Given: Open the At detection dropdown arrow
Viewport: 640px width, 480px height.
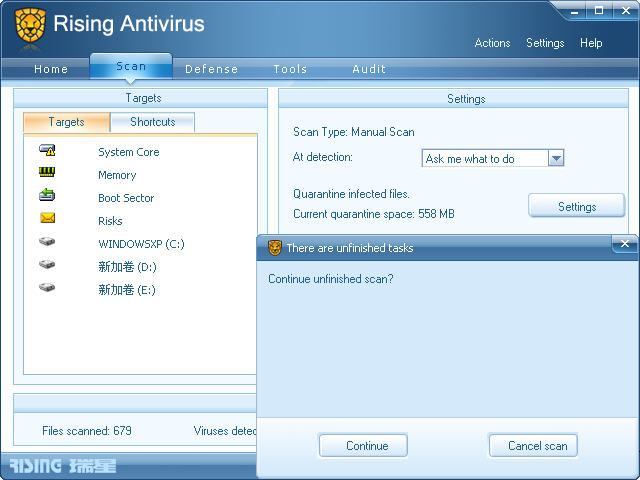Looking at the screenshot, I should pos(556,158).
